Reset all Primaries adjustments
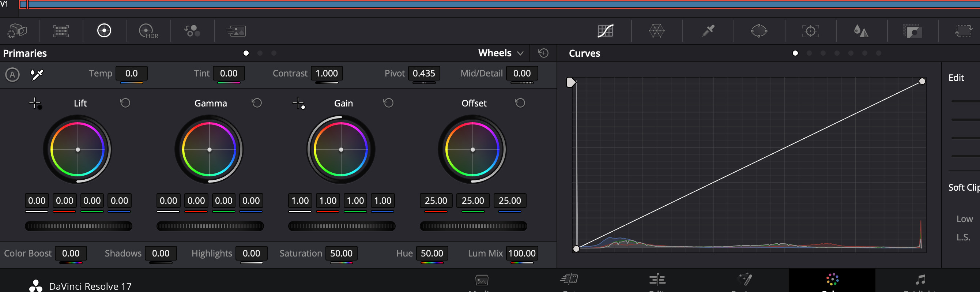The image size is (980, 292). point(543,53)
